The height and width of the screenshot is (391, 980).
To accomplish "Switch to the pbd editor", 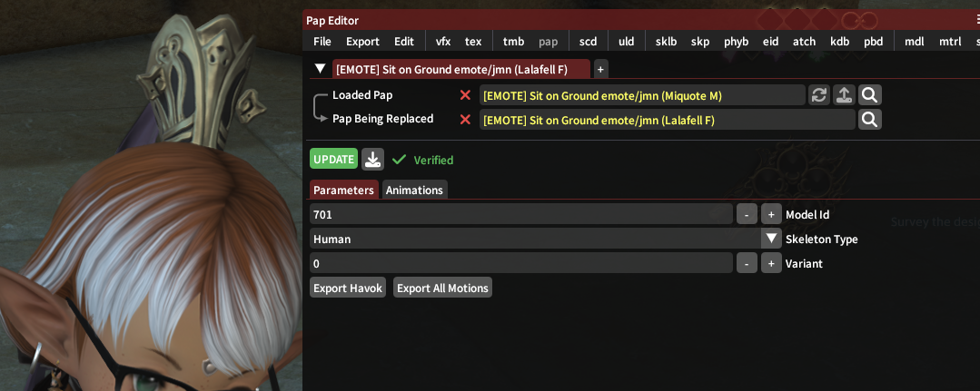I will tap(873, 42).
